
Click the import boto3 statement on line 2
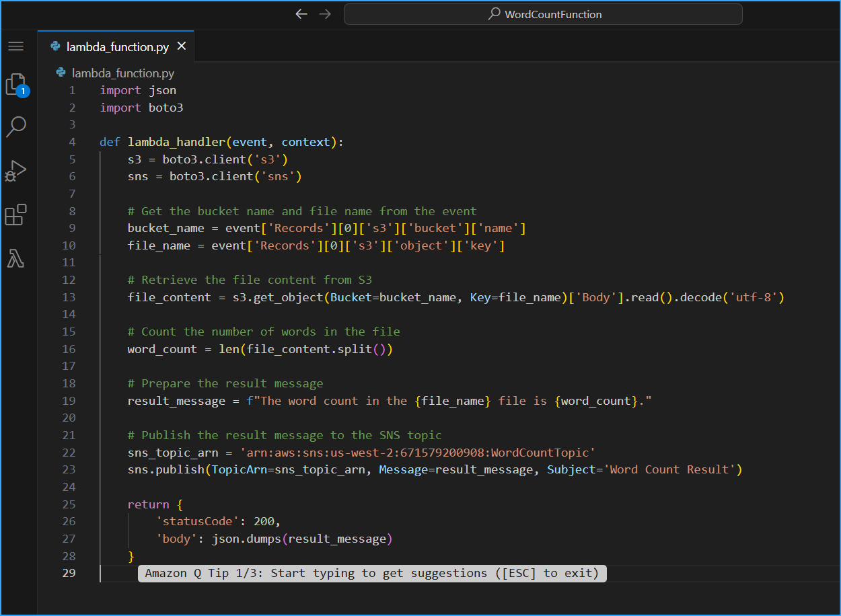pyautogui.click(x=141, y=107)
